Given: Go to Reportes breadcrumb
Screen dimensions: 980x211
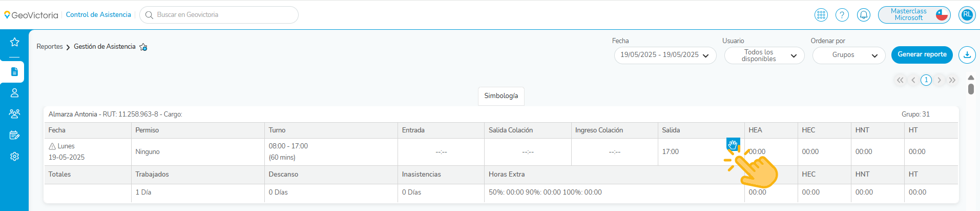Looking at the screenshot, I should click(x=50, y=47).
